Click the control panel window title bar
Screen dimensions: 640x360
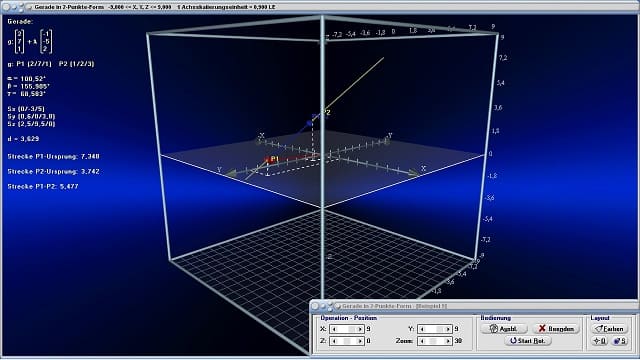click(x=473, y=306)
